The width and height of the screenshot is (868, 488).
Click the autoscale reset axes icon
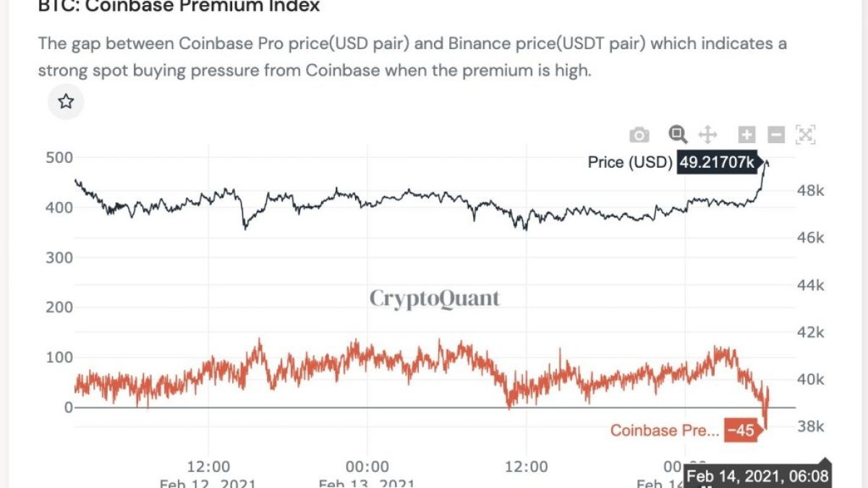tap(805, 134)
